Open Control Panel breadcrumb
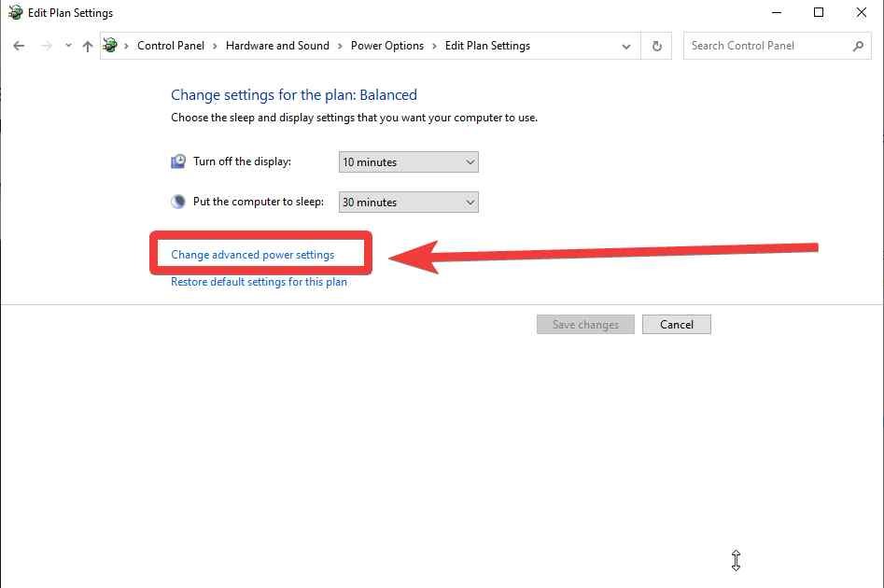Image resolution: width=884 pixels, height=588 pixels. click(171, 46)
